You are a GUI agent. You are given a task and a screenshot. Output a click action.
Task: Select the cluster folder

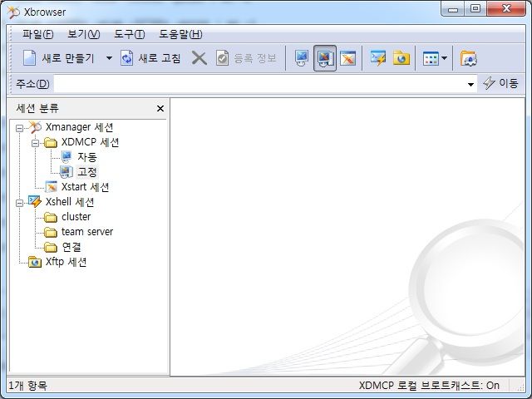(x=76, y=217)
